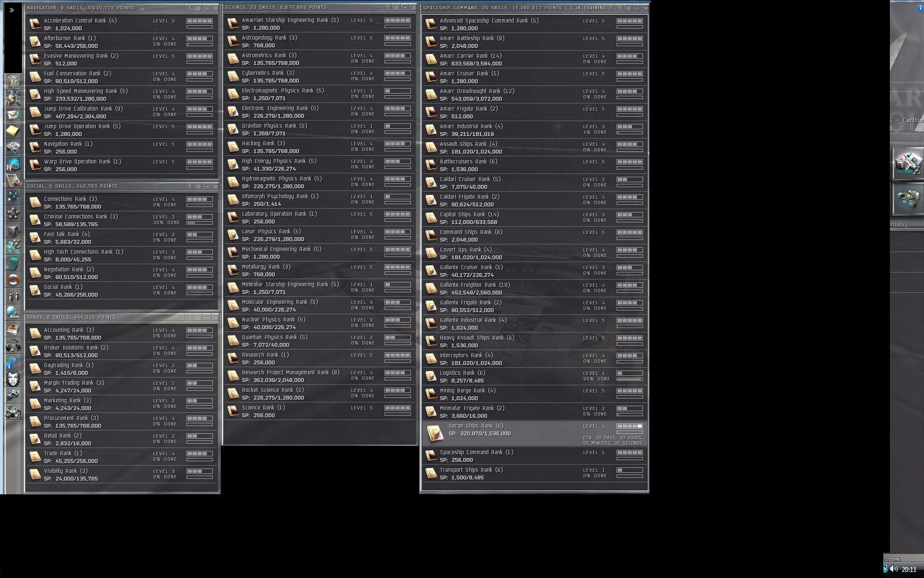Open the globe browser icon in the sidebar
924x578 pixels.
[x=14, y=313]
